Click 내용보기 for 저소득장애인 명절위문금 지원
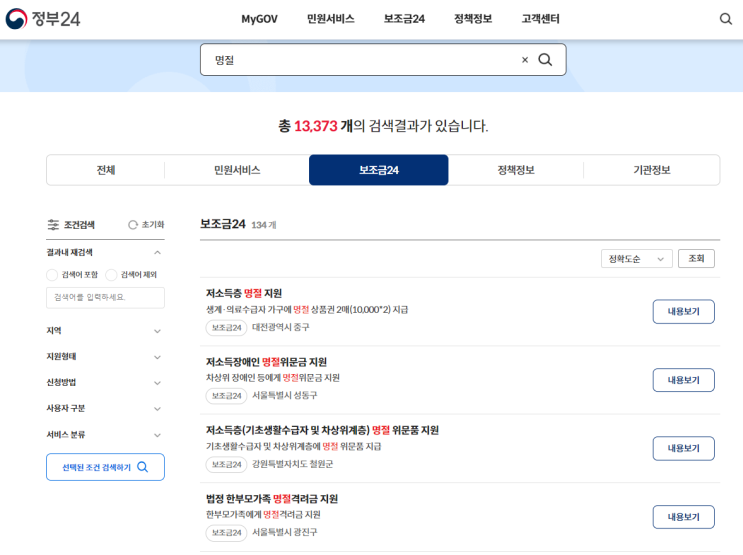This screenshot has width=743, height=555. 683,380
